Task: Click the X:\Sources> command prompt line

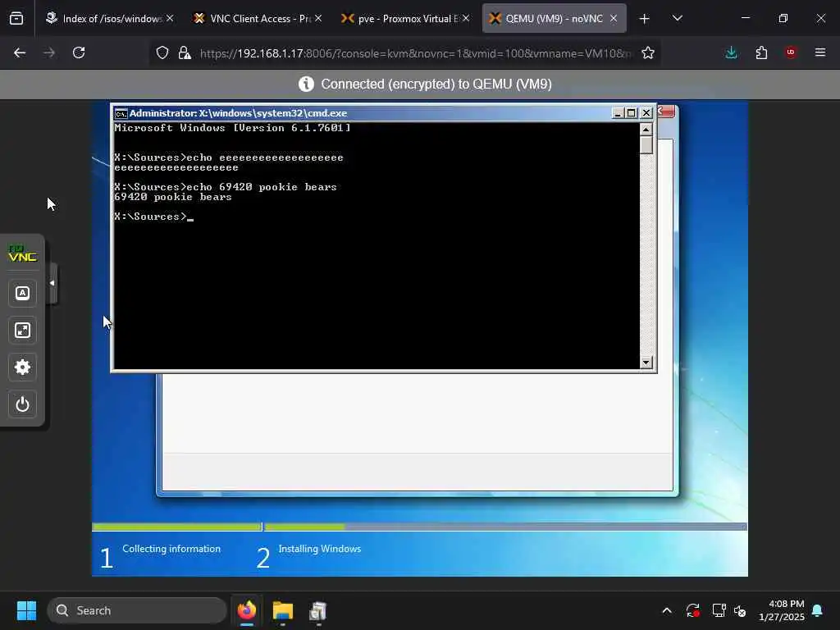Action: pos(153,217)
